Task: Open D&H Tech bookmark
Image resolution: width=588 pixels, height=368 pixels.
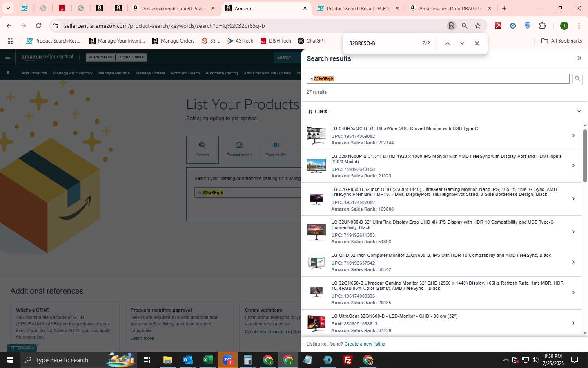Action: [x=276, y=41]
